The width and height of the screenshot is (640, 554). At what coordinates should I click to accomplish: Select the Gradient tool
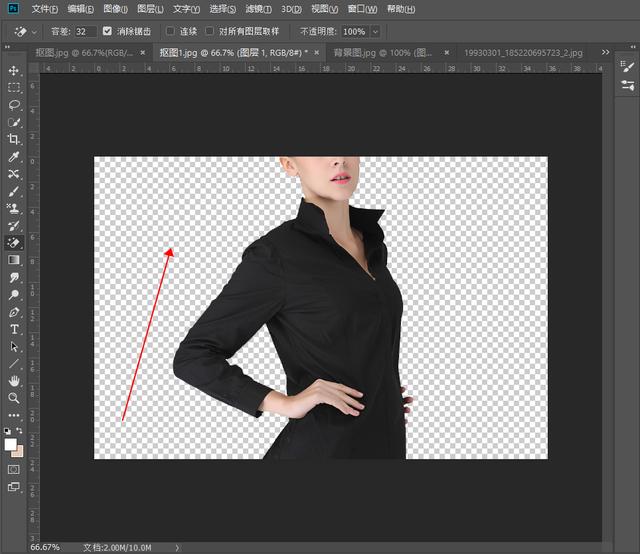[14, 260]
